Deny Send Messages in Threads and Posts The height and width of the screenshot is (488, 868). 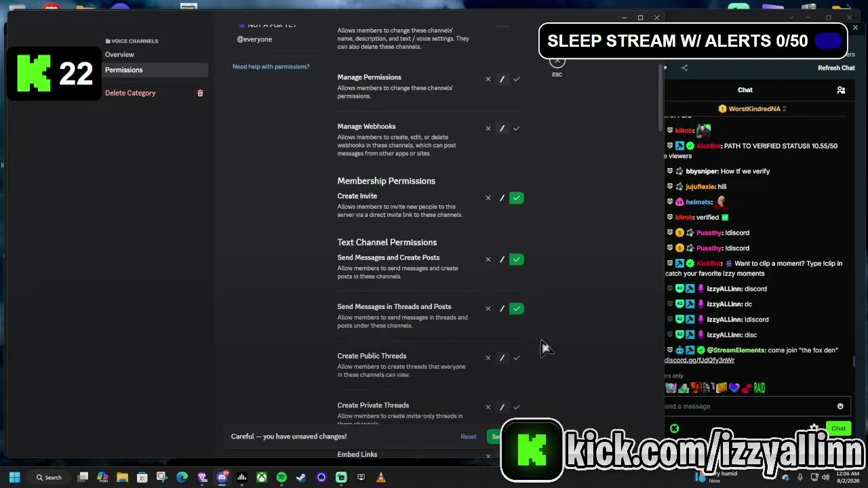[x=488, y=308]
